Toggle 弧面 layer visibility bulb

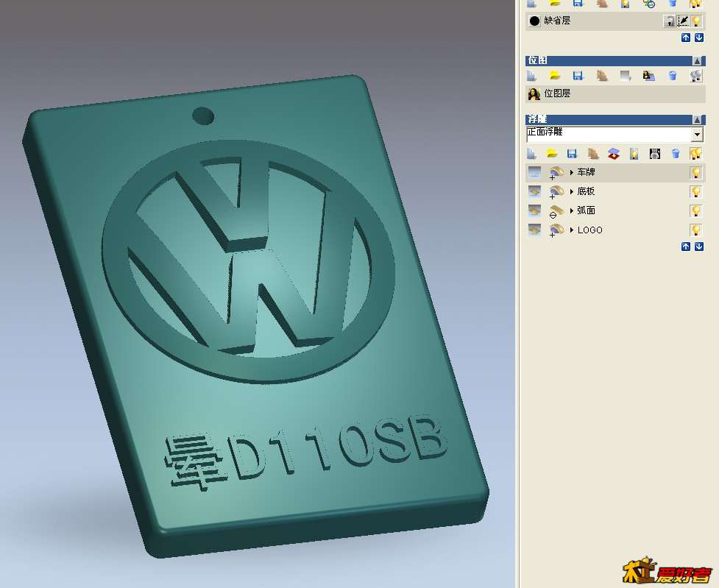coord(696,211)
